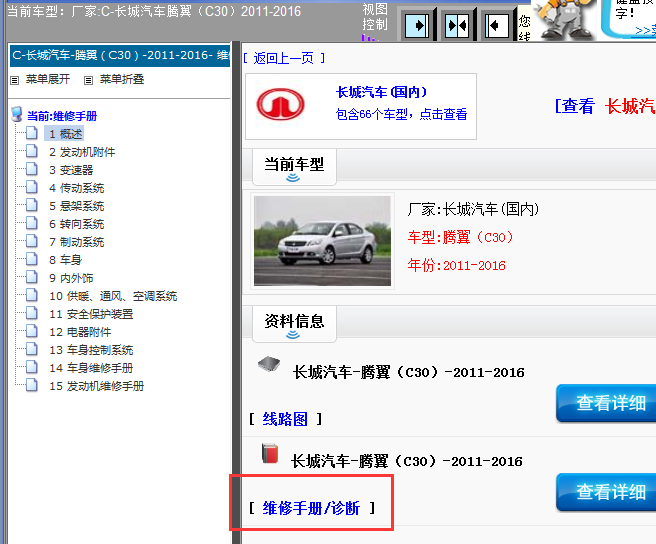Open chapter 3 变速器
This screenshot has height=544, width=656.
71,170
